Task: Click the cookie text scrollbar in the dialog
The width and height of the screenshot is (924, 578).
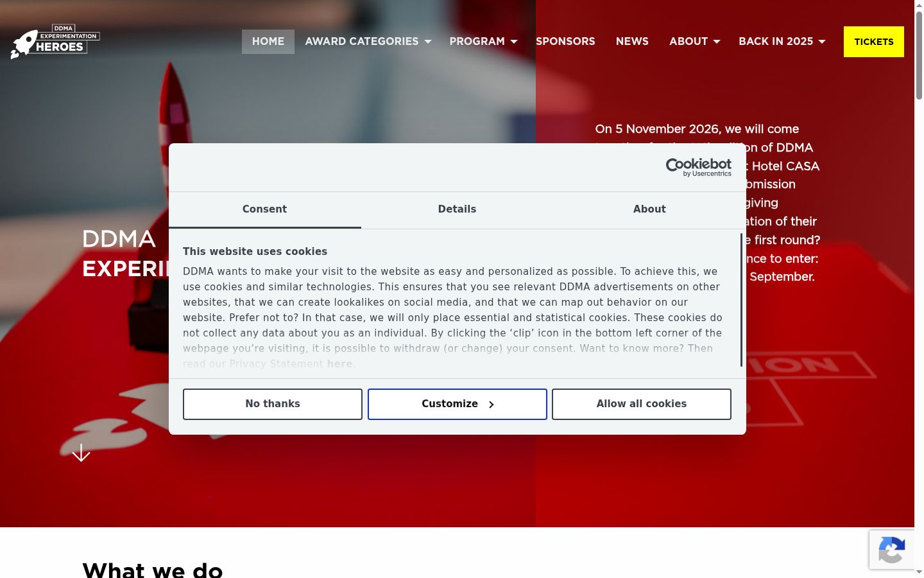Action: 741,300
